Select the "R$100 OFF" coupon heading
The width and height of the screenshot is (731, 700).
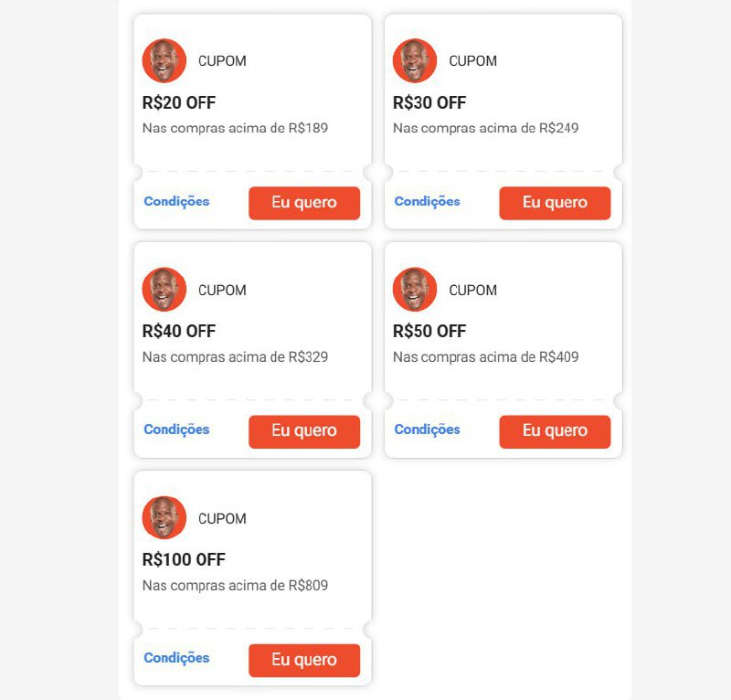(184, 559)
